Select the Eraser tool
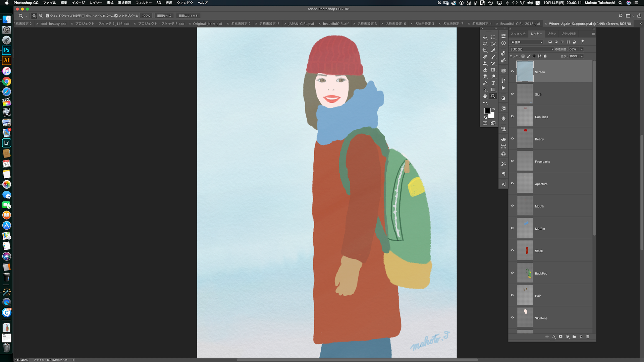 coord(485,70)
